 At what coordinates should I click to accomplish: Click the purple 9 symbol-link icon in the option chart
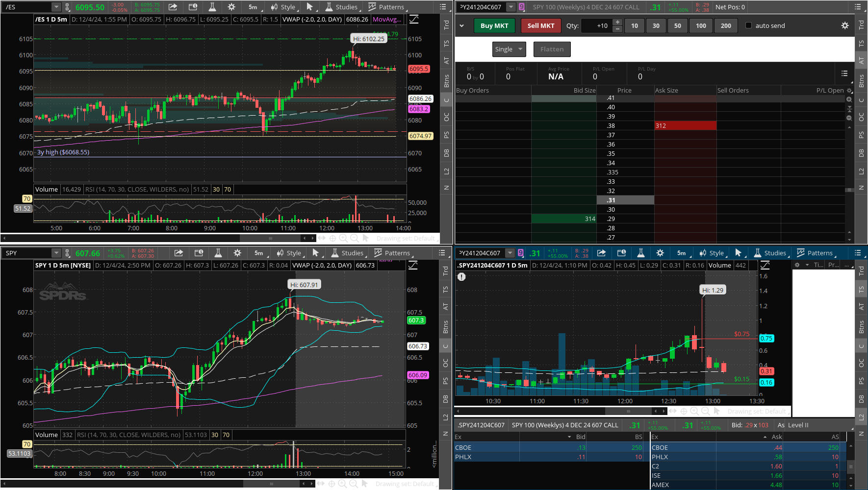521,253
